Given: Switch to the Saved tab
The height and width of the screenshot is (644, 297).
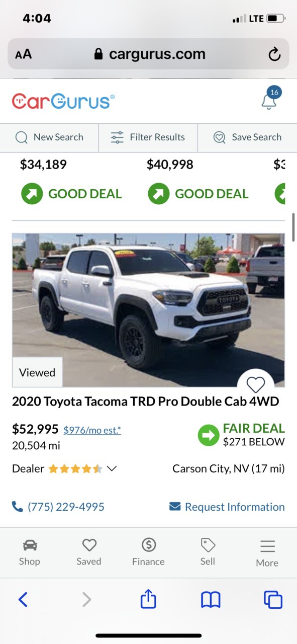Looking at the screenshot, I should (x=89, y=552).
